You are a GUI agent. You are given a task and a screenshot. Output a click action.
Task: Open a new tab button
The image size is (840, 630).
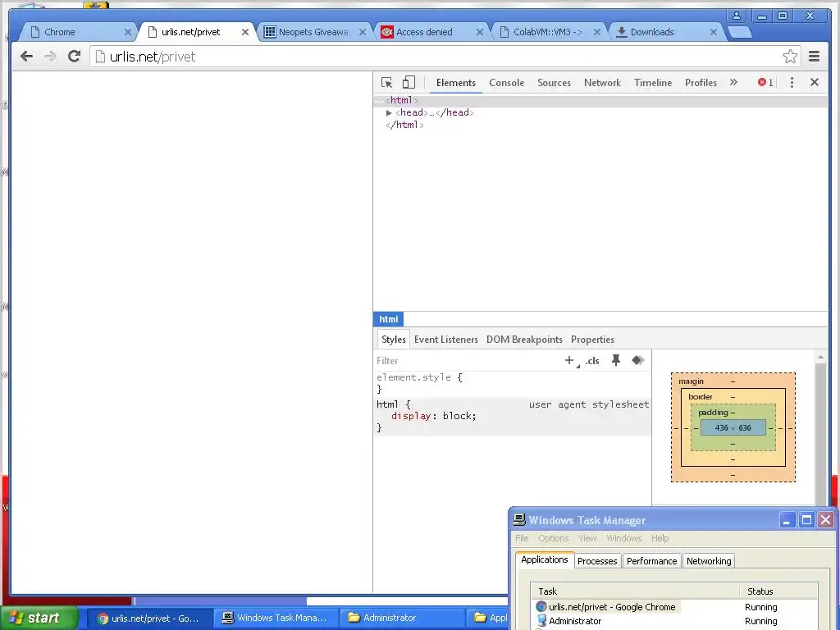(740, 33)
